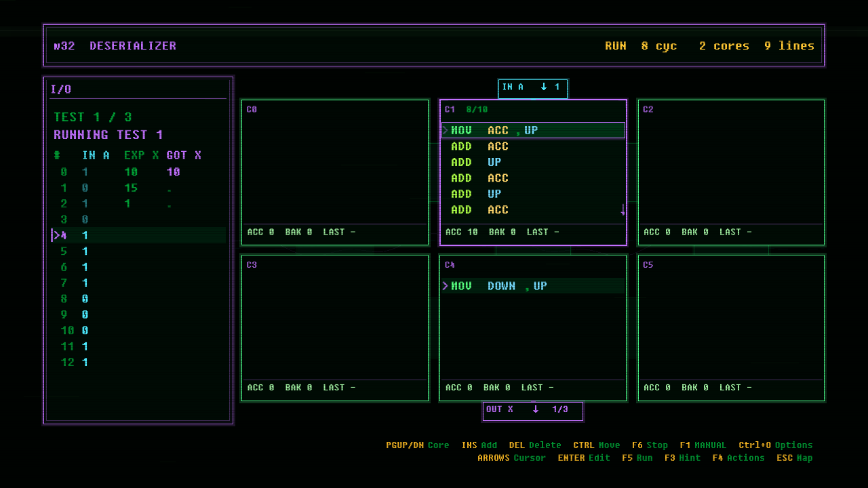Click the BAK 0 register in core C1
The image size is (868, 488).
pos(502,232)
